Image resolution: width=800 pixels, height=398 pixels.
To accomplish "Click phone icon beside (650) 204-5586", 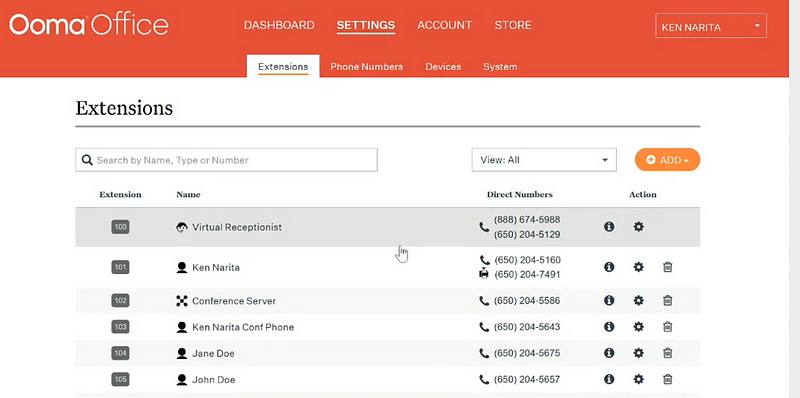I will tap(484, 301).
